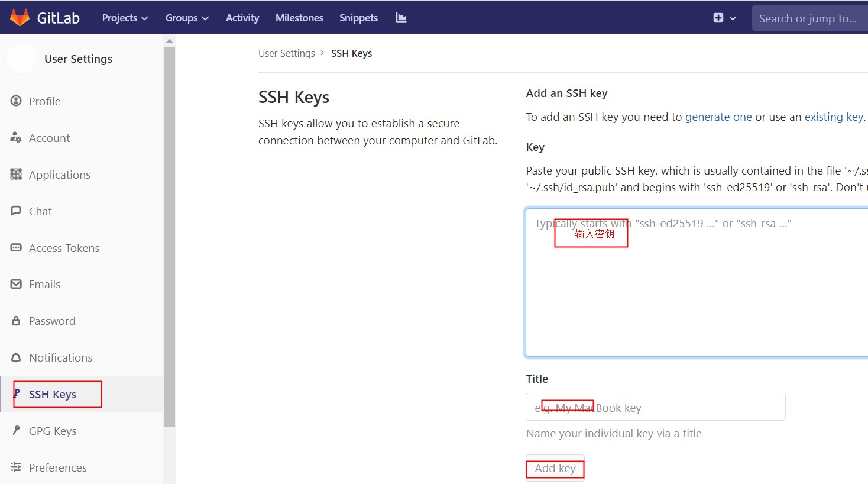This screenshot has height=484, width=868.
Task: Click the Applications grid icon
Action: pos(16,175)
